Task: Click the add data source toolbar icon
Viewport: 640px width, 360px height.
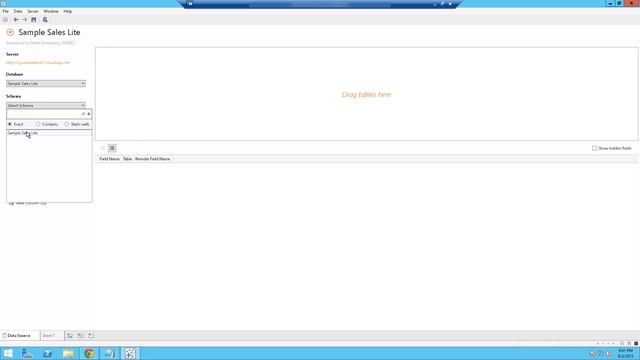Action: pos(45,20)
